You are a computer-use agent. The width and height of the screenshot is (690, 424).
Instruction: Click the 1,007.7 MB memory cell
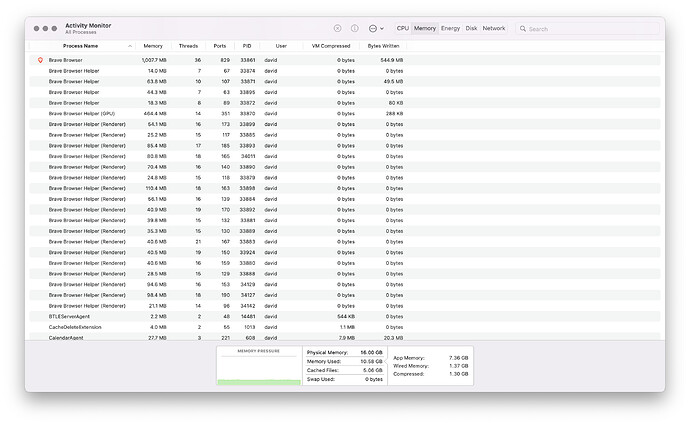pyautogui.click(x=154, y=60)
